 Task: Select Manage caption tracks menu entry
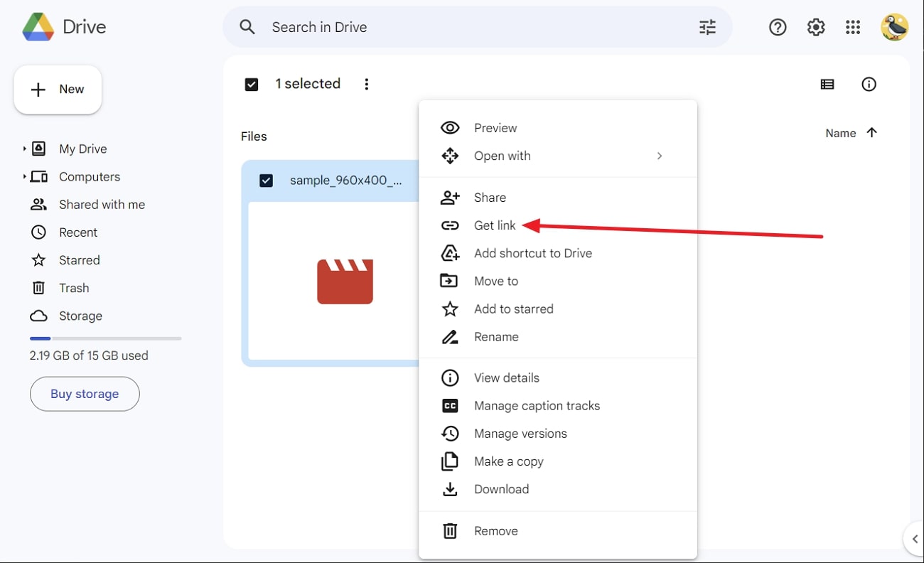point(537,406)
